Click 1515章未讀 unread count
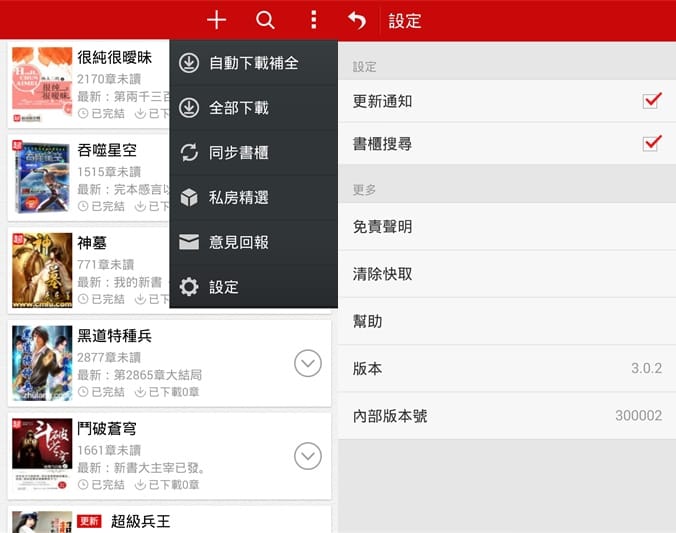Screen dimensions: 676x533 tap(109, 172)
